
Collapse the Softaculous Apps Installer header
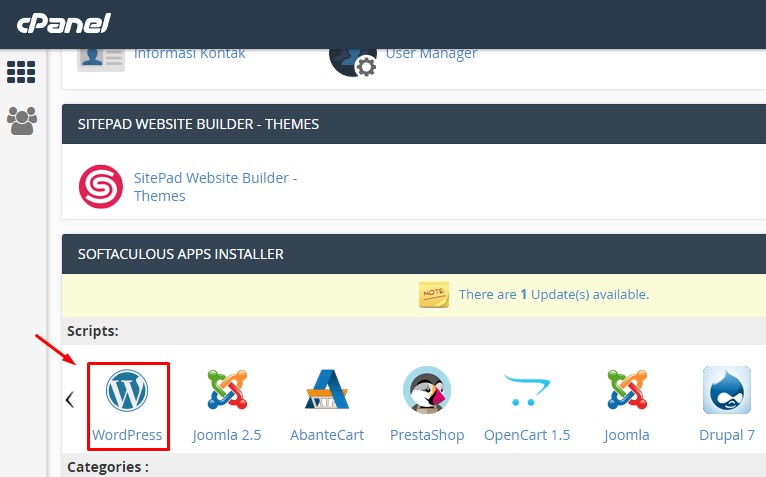point(413,254)
